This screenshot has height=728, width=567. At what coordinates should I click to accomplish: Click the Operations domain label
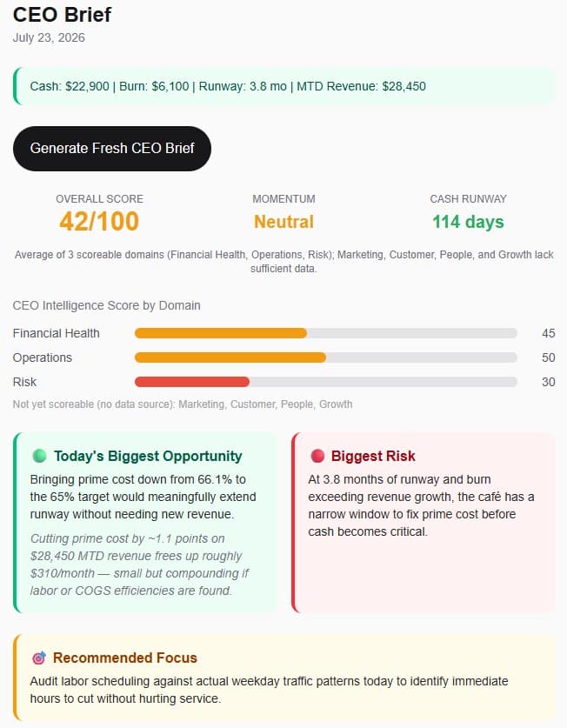click(43, 357)
